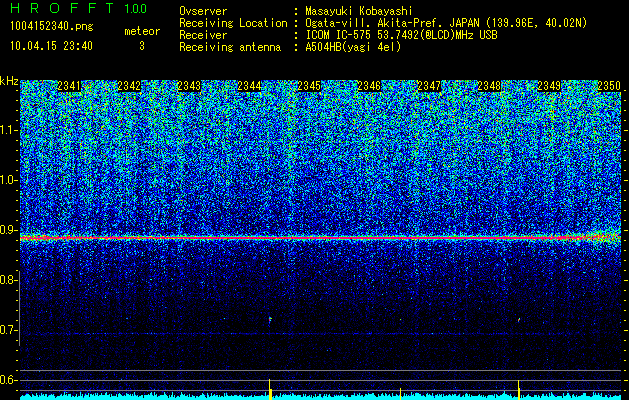Screen dimensions: 629x400
Task: Click the date stamp 10.04.15 23:40
Action: click(51, 46)
